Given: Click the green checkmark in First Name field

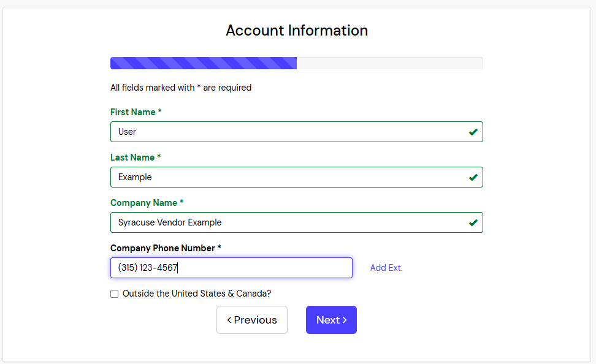Looking at the screenshot, I should 473,131.
